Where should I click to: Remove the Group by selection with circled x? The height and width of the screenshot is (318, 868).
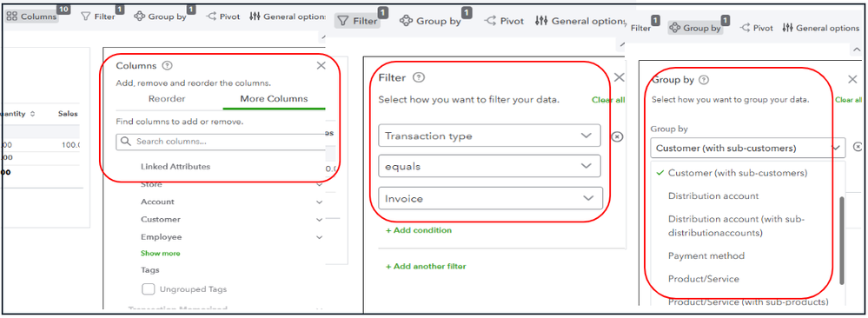point(858,147)
